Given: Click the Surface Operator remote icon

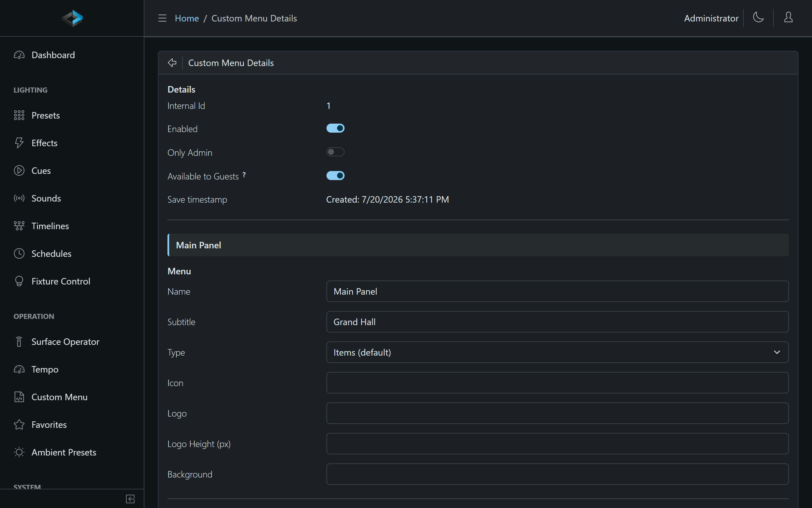Looking at the screenshot, I should [x=19, y=342].
